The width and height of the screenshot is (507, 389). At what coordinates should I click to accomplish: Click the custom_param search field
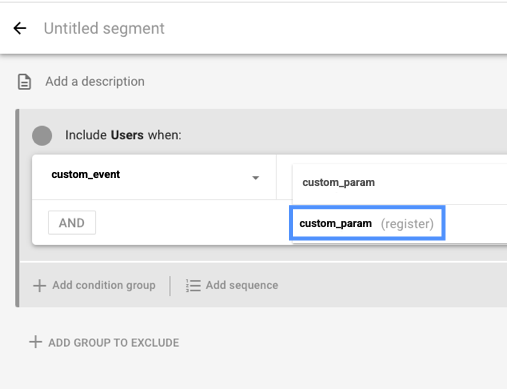399,183
